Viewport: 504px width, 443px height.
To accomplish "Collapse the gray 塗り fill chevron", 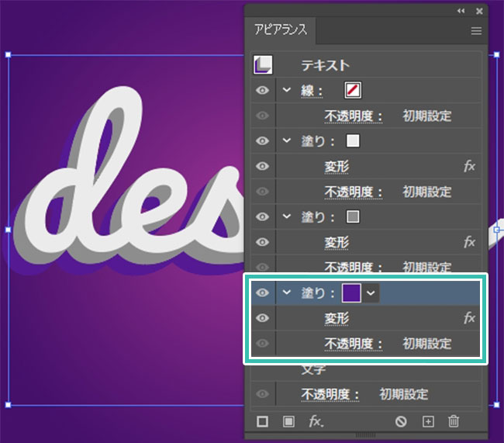I will click(x=286, y=216).
